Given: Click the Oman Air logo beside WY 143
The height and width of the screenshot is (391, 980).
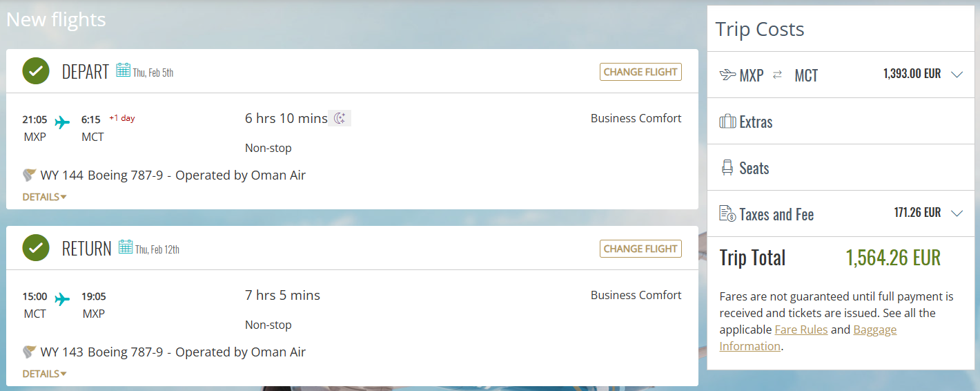Looking at the screenshot, I should [x=30, y=352].
